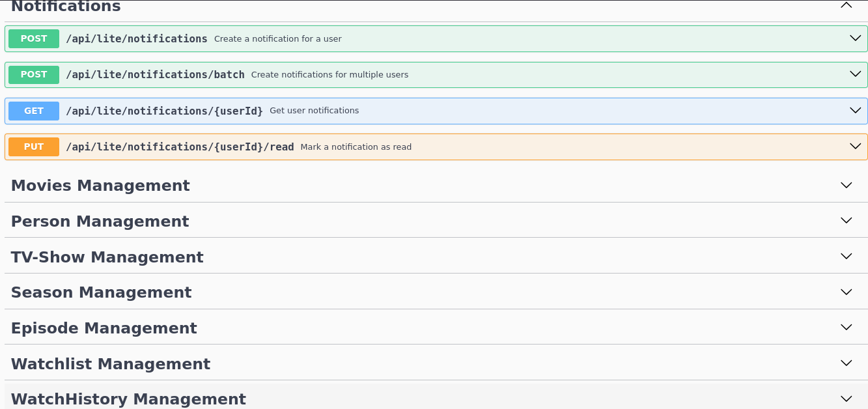The width and height of the screenshot is (868, 409).
Task: Click the PUT method badge
Action: (x=34, y=147)
